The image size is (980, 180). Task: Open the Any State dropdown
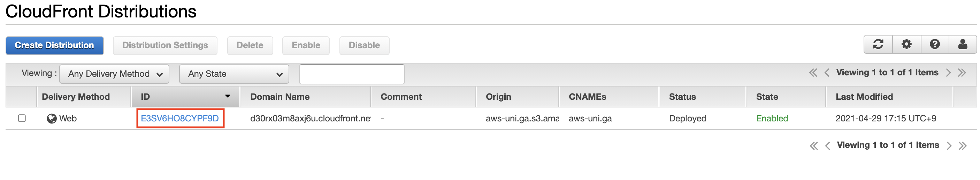pos(234,74)
